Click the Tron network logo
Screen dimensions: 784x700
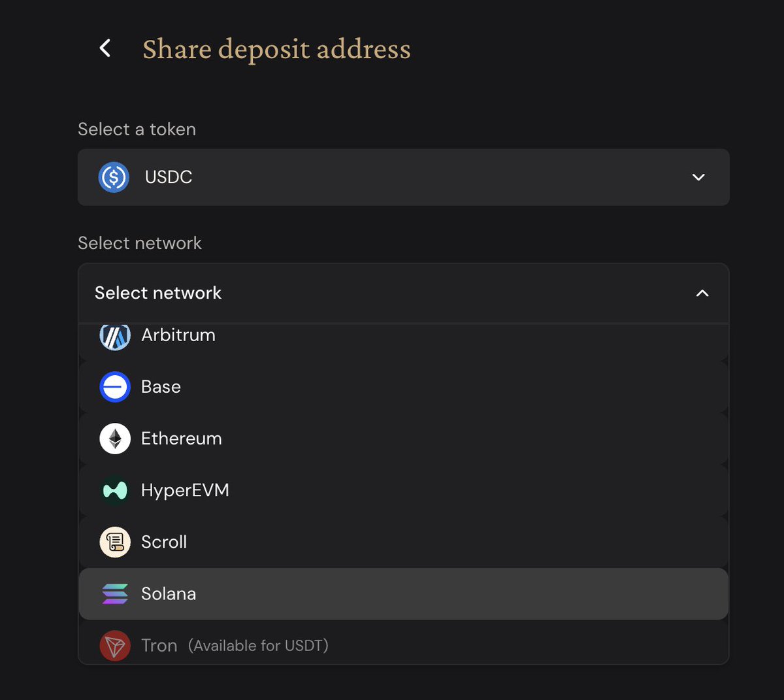point(115,646)
